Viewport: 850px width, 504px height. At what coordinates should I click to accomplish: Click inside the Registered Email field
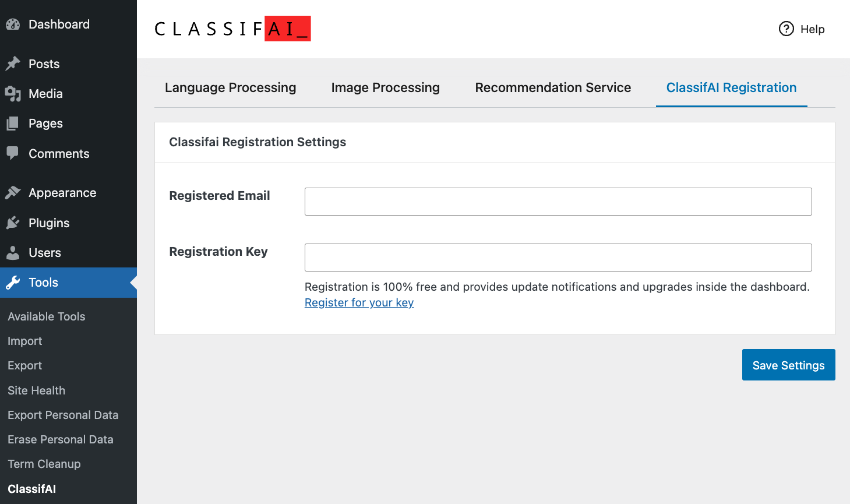(x=558, y=201)
